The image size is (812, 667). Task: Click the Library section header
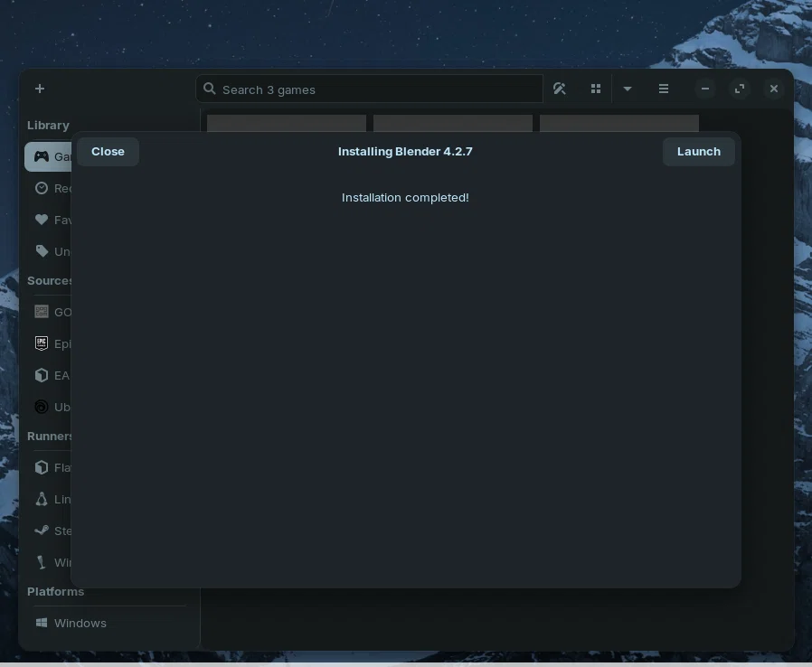click(48, 126)
